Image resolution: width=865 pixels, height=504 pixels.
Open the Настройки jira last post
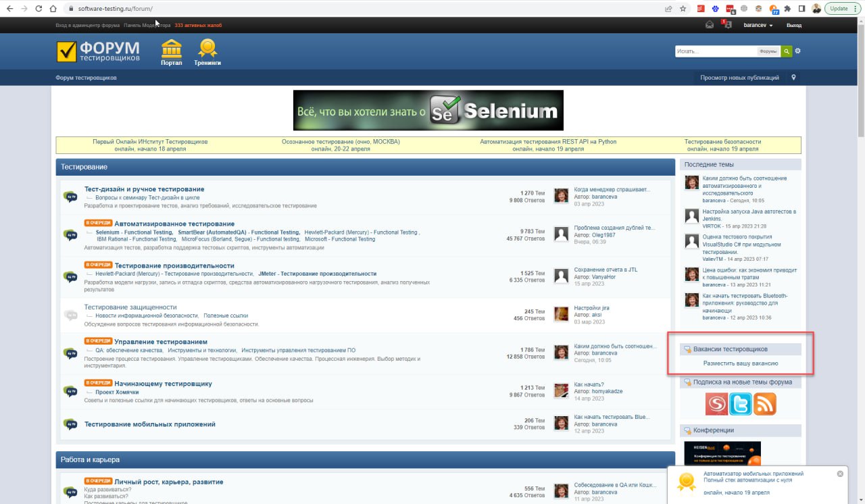(591, 308)
